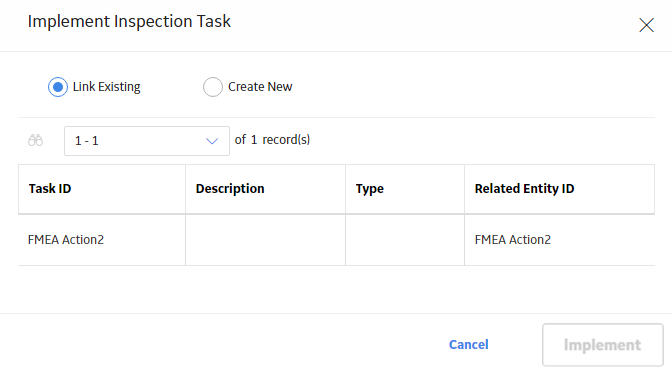Click the 'of 1 record(s)' text

272,140
